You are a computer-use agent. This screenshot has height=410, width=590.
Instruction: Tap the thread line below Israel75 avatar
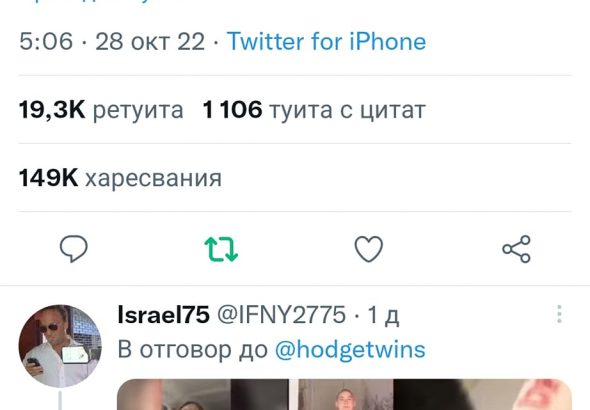pyautogui.click(x=60, y=401)
